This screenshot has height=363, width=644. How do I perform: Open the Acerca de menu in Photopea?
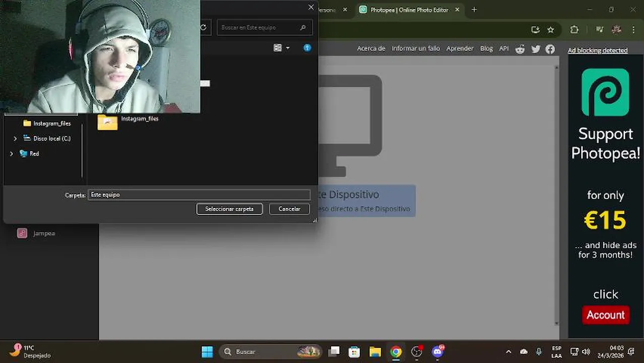tap(371, 48)
